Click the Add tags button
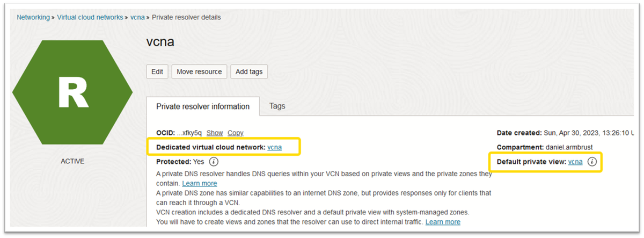 (x=249, y=71)
